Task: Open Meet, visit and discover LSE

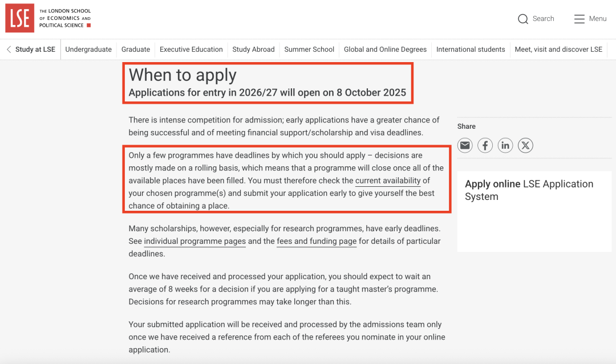Action: 558,50
